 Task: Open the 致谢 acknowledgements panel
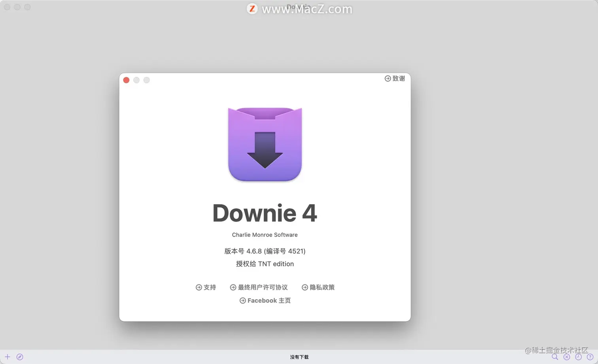[x=398, y=78]
